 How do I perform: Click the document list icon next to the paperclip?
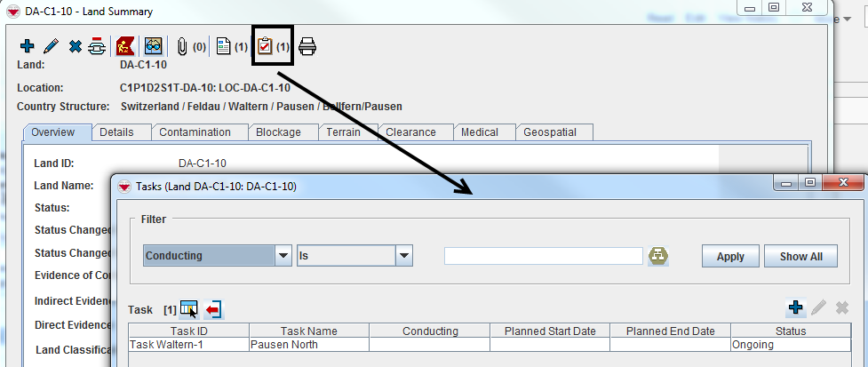[x=224, y=46]
